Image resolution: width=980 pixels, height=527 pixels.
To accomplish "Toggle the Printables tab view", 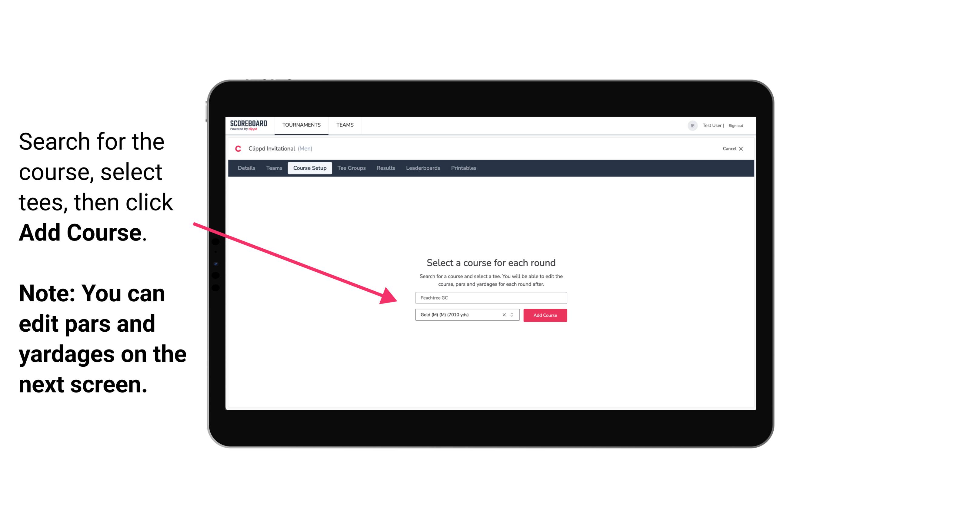I will coord(463,168).
